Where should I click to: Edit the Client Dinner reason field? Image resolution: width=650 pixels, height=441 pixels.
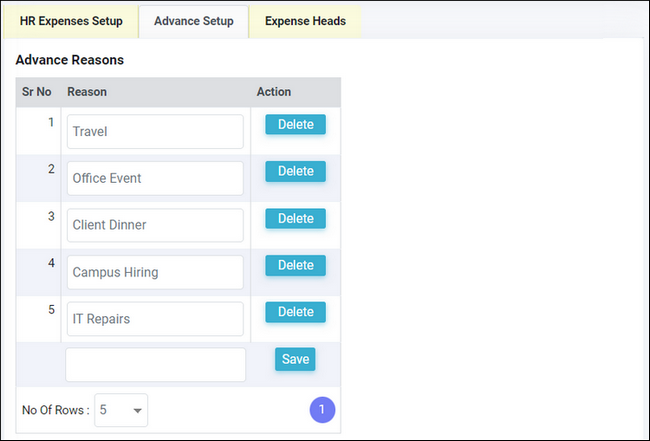pos(155,225)
